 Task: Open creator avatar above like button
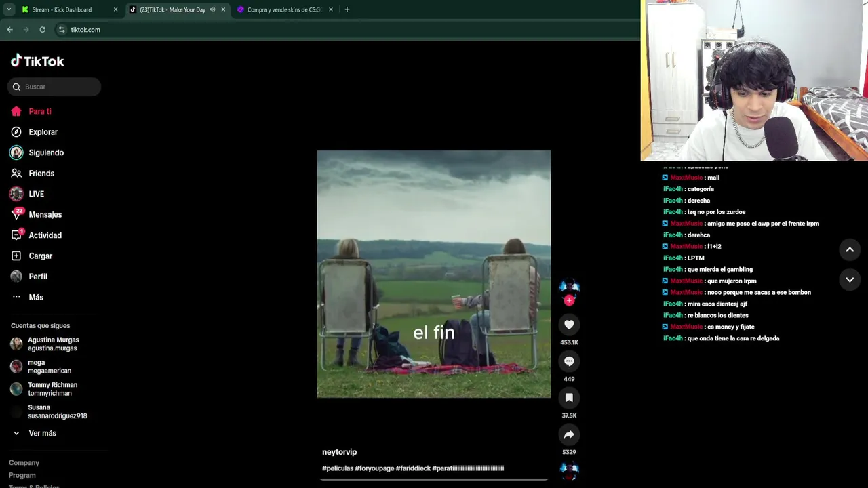click(569, 287)
